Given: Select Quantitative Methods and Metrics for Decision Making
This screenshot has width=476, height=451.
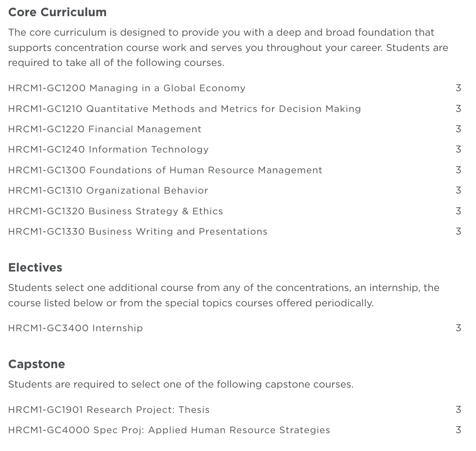Looking at the screenshot, I should click(185, 109).
